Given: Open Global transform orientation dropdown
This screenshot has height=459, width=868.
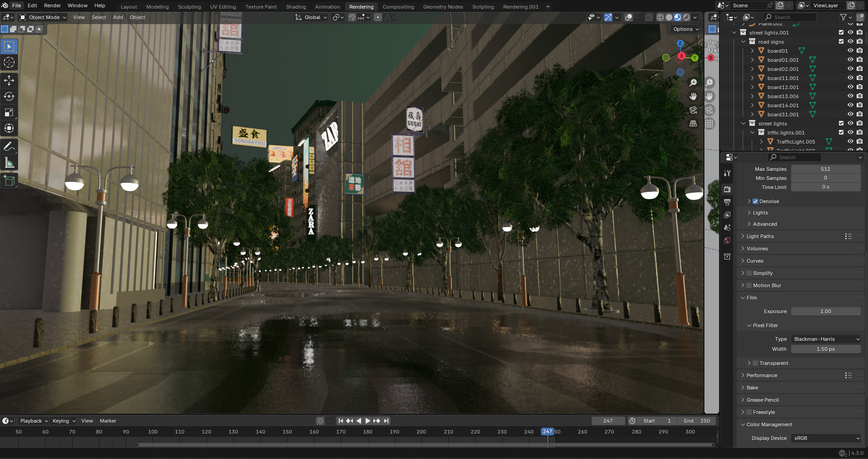Looking at the screenshot, I should [x=311, y=17].
